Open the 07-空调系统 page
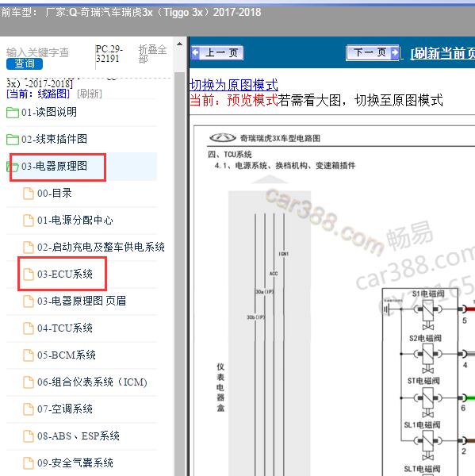This screenshot has height=476, width=475. coord(65,409)
